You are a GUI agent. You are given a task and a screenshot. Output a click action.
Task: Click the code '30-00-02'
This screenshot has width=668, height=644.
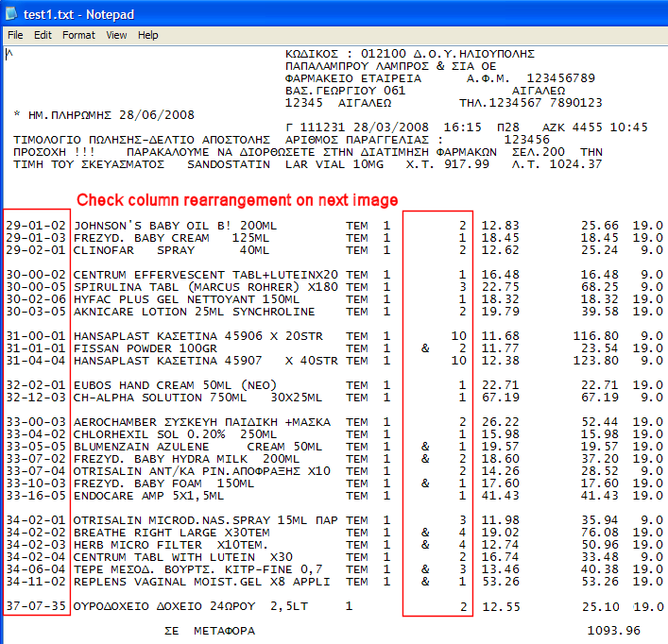coord(36,275)
